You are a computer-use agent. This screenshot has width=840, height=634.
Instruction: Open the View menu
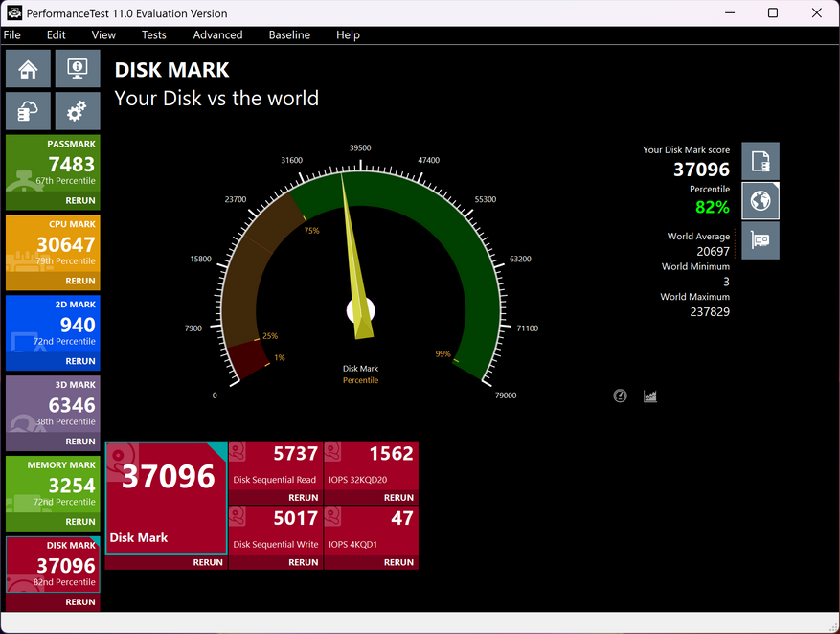click(x=103, y=34)
